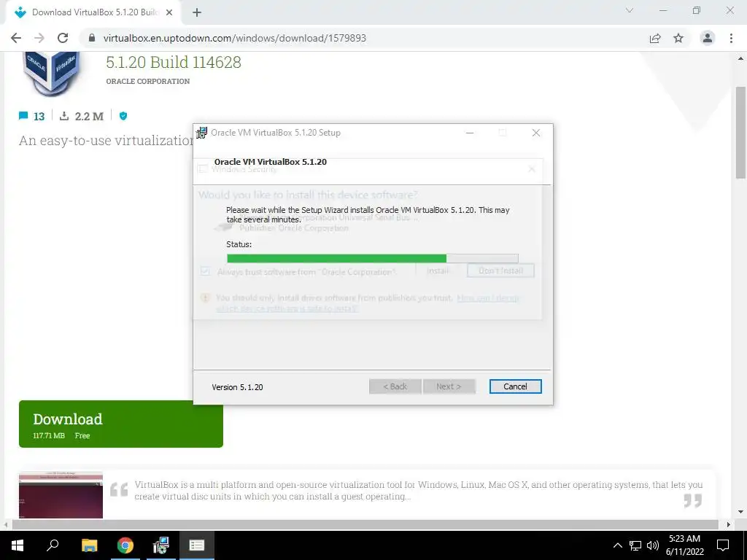Click page vertical scrollbar thumb

(740, 133)
